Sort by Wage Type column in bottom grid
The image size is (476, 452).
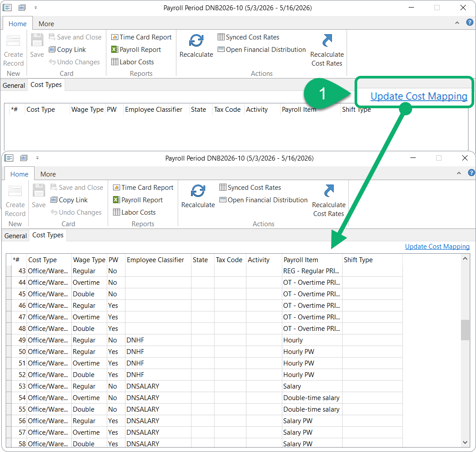tap(89, 260)
